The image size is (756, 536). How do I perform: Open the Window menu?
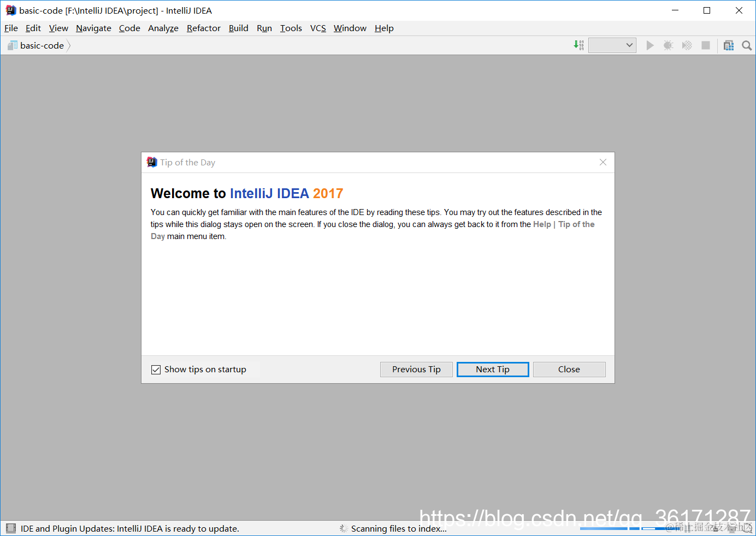pyautogui.click(x=350, y=28)
